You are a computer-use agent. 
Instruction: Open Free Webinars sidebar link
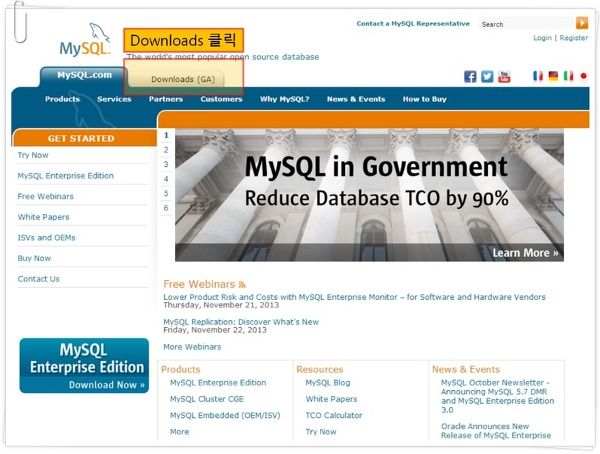(x=46, y=196)
